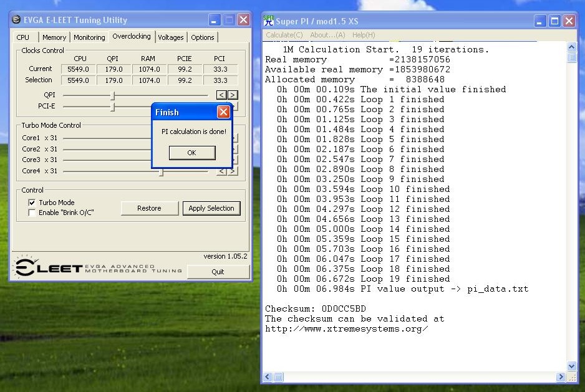The width and height of the screenshot is (585, 392).
Task: Click the horizontal scrollbar thumb in Super PI
Action: tap(278, 376)
